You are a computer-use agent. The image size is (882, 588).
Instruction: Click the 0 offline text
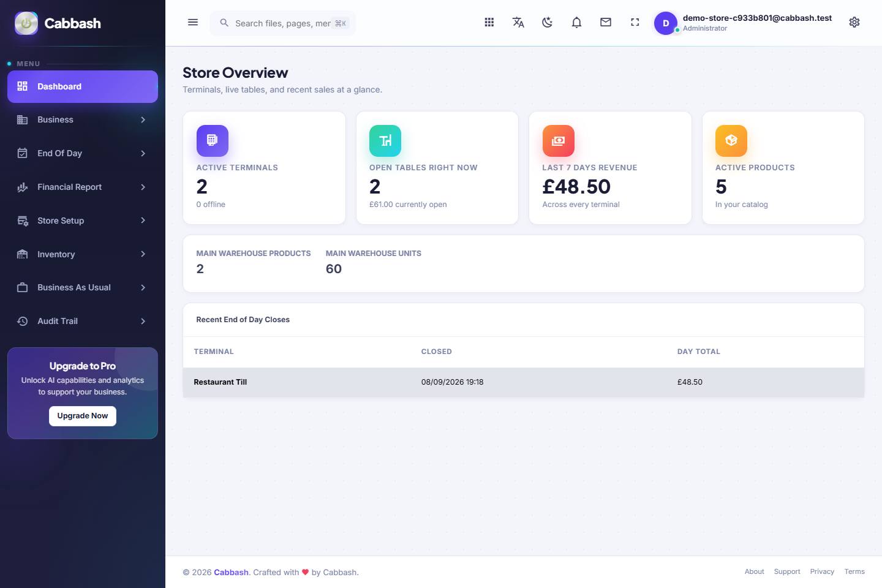[211, 205]
